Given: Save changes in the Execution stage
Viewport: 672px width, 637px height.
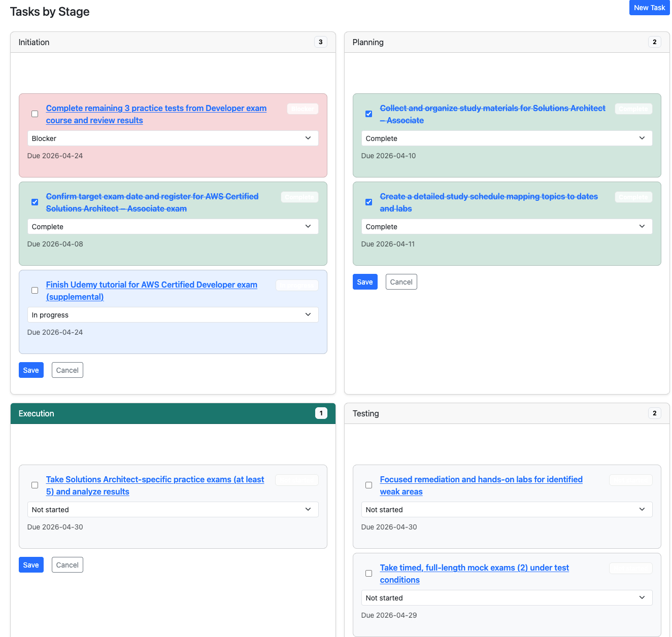Looking at the screenshot, I should click(x=31, y=564).
